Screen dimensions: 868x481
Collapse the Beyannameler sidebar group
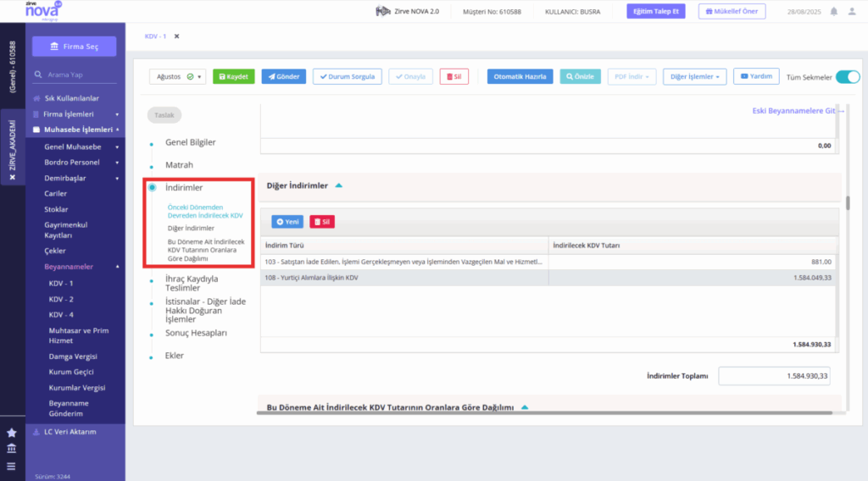pyautogui.click(x=117, y=267)
